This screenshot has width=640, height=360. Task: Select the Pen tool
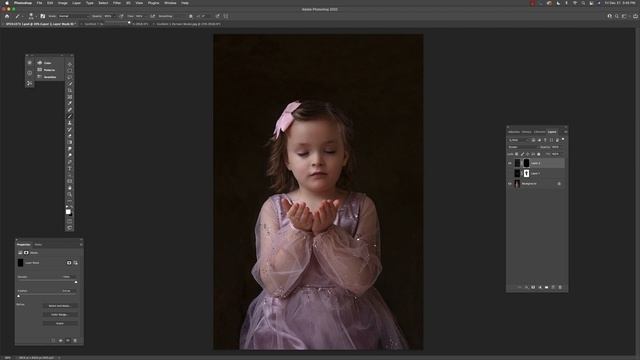coord(70,162)
